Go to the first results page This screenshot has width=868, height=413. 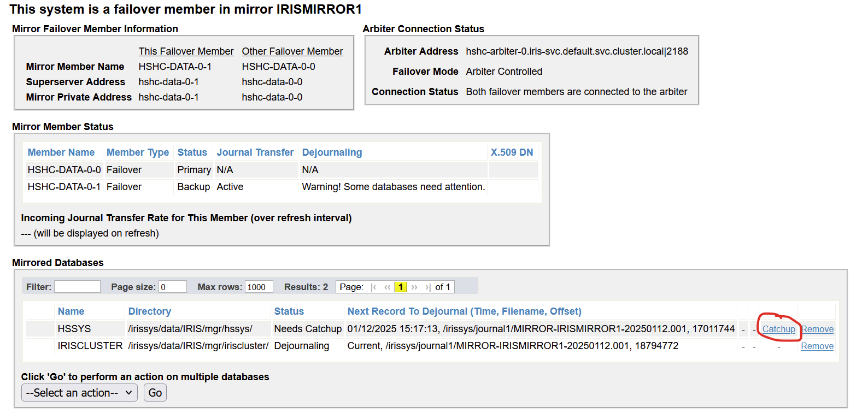click(374, 287)
